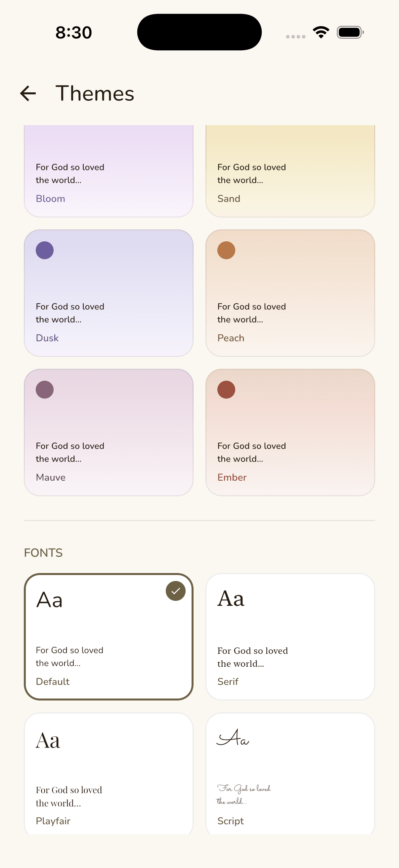
Task: Click the purple color dot on Dusk card
Action: pos(44,250)
